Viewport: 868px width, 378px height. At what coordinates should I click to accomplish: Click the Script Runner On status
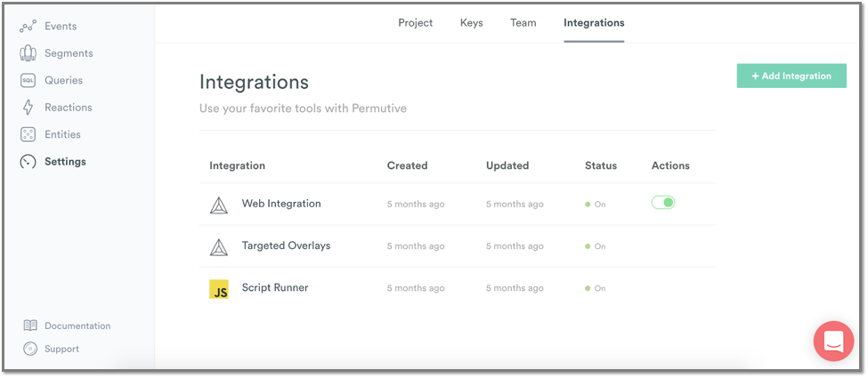click(x=596, y=288)
